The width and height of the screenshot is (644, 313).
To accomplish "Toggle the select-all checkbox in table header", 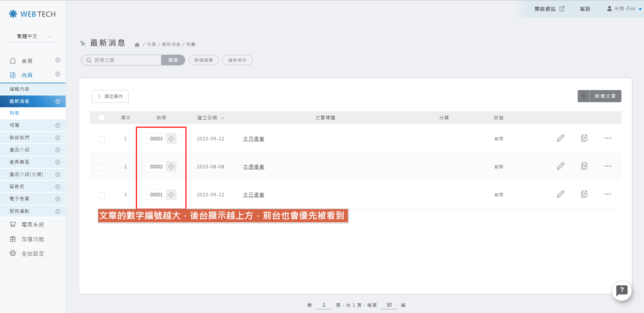I will tap(102, 118).
